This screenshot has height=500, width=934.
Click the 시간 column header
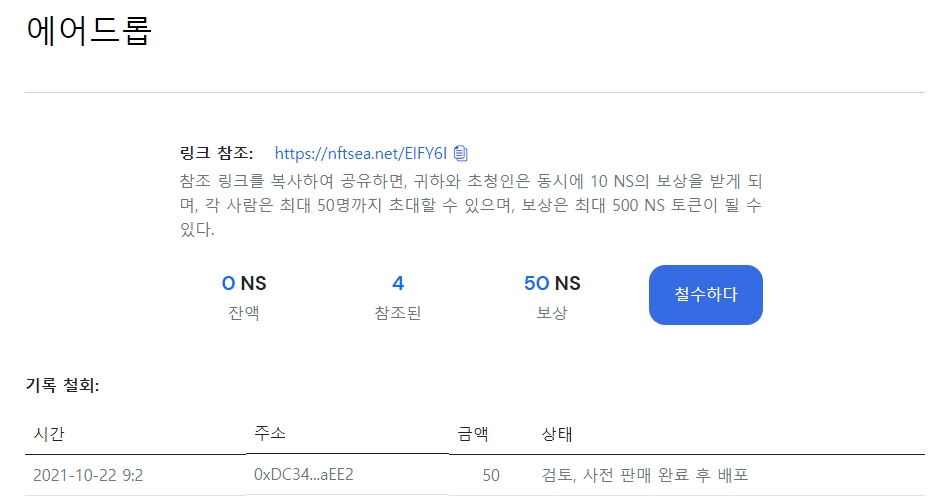coord(49,434)
